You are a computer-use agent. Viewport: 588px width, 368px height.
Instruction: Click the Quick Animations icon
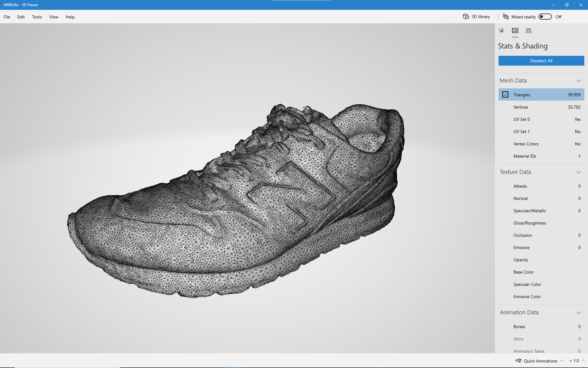click(x=518, y=361)
